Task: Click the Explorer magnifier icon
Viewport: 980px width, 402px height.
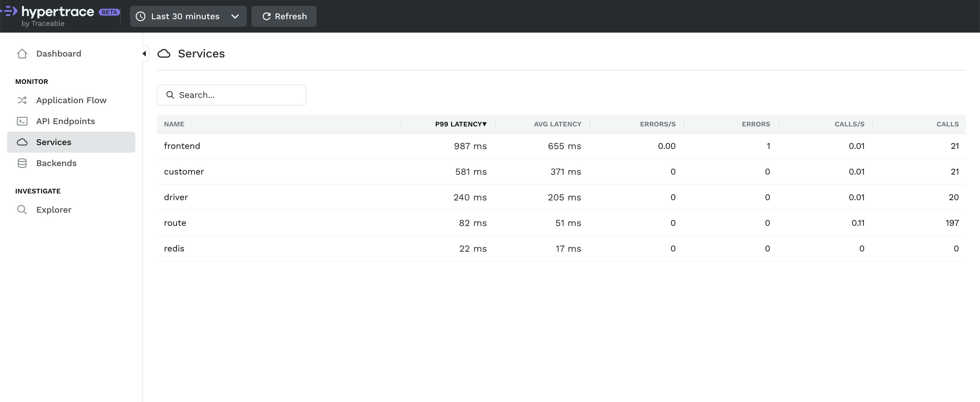Action: pos(22,210)
